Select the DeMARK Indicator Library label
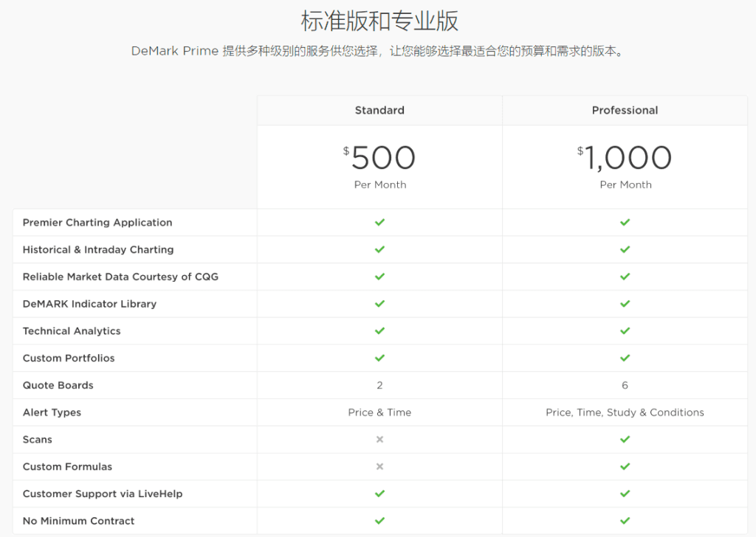 tap(89, 304)
